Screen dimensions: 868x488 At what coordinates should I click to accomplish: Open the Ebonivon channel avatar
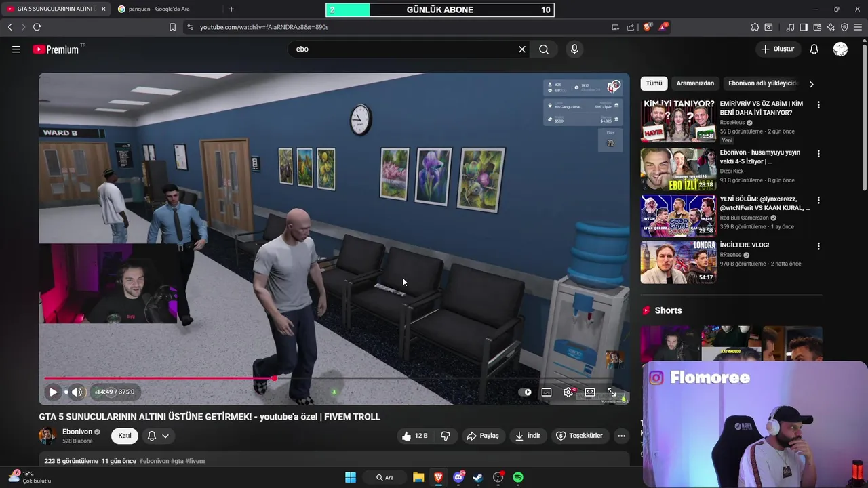(47, 436)
